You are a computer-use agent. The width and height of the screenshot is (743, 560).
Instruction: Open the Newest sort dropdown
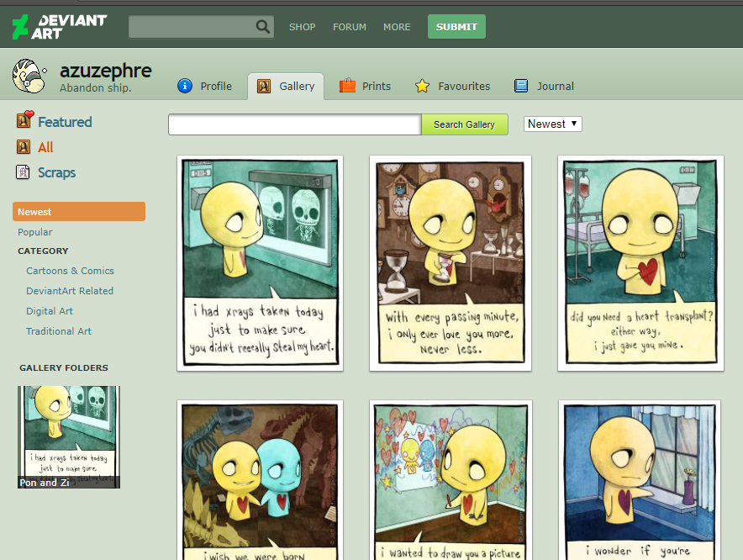552,124
